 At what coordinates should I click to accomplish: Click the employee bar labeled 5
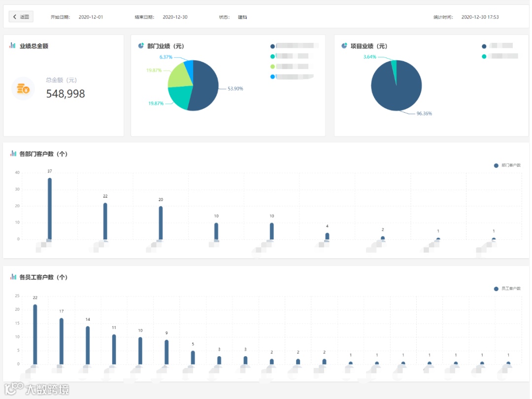(193, 357)
